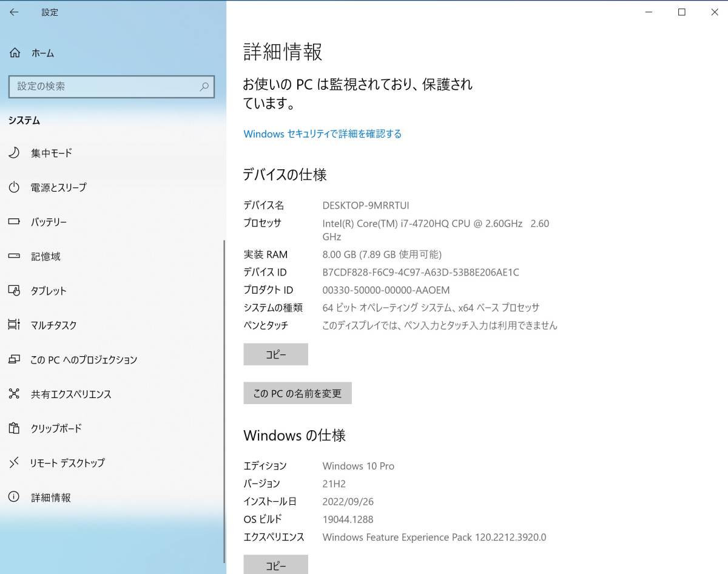Select タブレット in the sidebar
This screenshot has width=728, height=574.
point(112,291)
